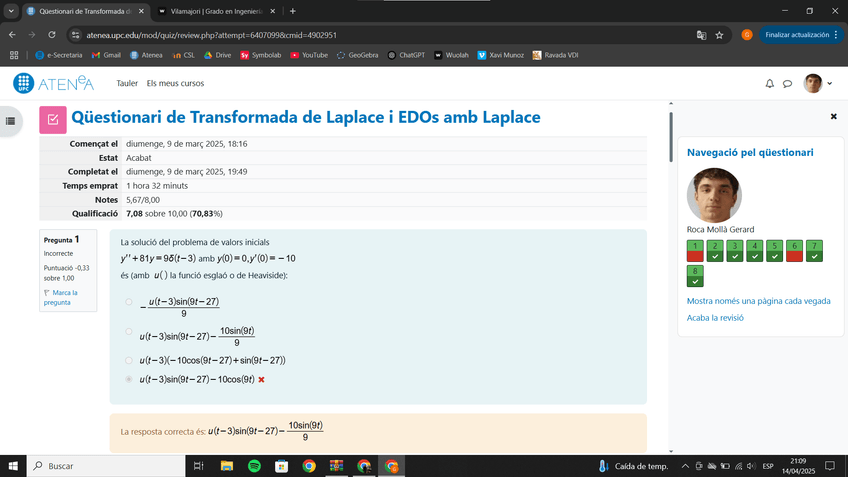Select the radio for answer with 10sin(9t)/9
The width and height of the screenshot is (848, 477).
pyautogui.click(x=129, y=332)
